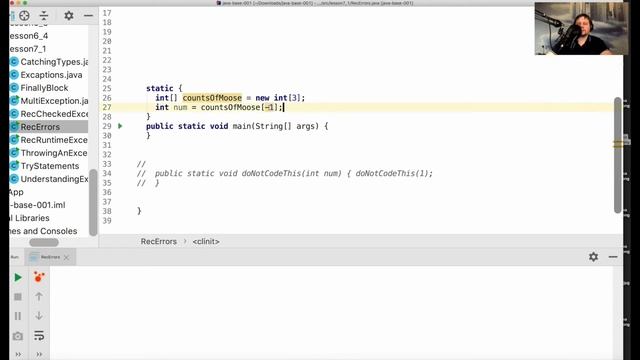Select External Libraries node
Viewport: 640px width, 360px height.
pyautogui.click(x=29, y=218)
